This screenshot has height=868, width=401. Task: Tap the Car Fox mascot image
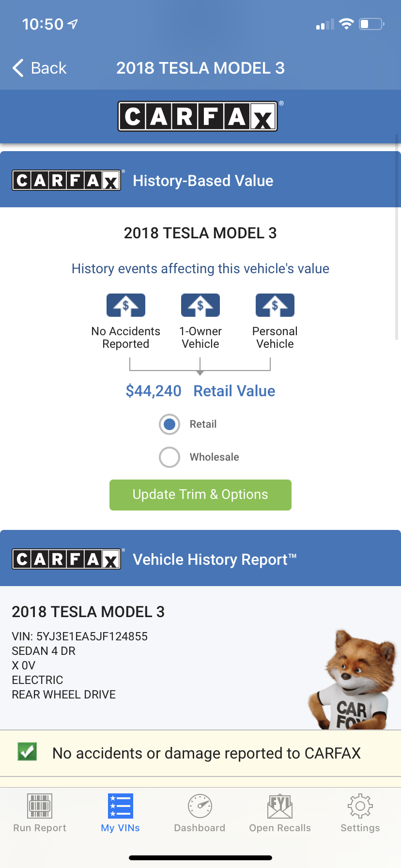(354, 681)
